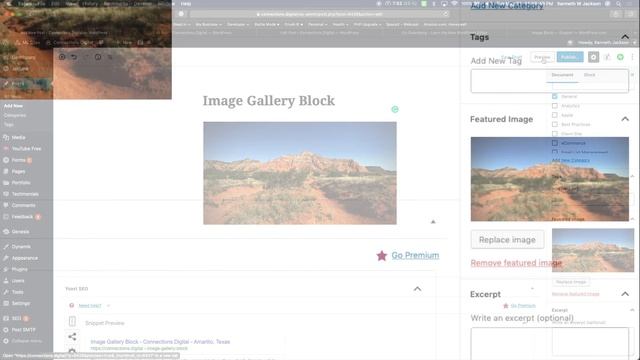640x360 pixels.
Task: Click the green circular icon in top toolbar
Action: [x=620, y=57]
